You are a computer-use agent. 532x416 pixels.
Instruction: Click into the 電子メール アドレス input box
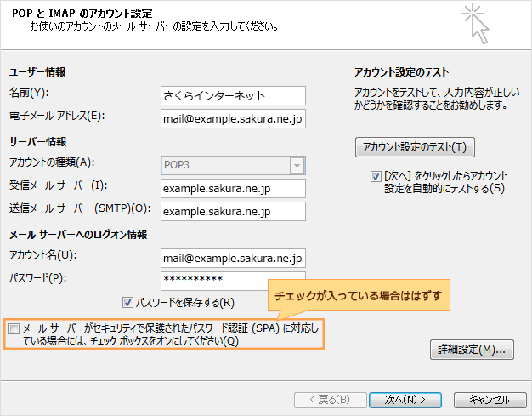coord(232,118)
